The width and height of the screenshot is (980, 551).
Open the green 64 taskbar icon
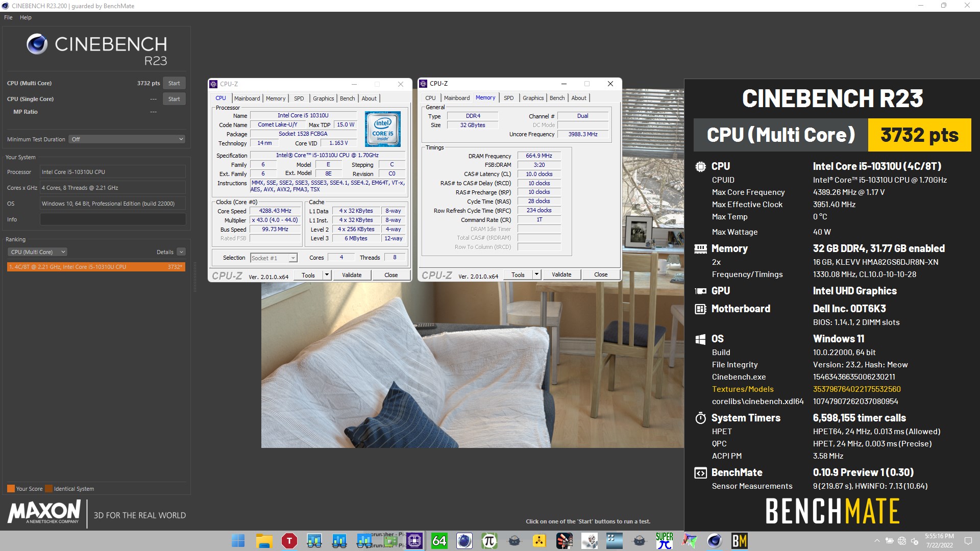click(439, 541)
